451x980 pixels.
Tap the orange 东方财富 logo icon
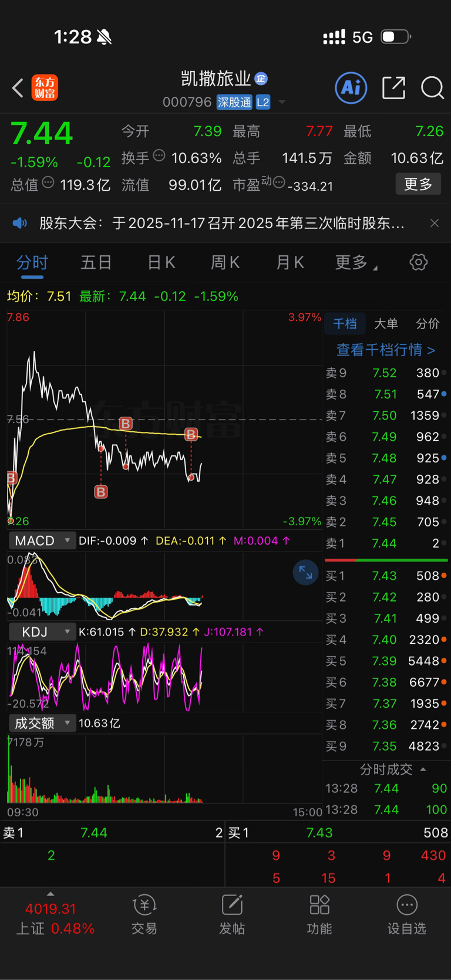click(45, 88)
